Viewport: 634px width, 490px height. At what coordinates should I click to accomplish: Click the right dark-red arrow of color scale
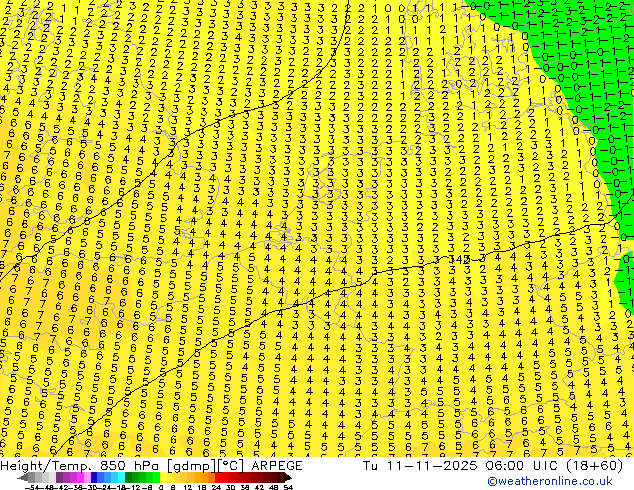tap(288, 478)
